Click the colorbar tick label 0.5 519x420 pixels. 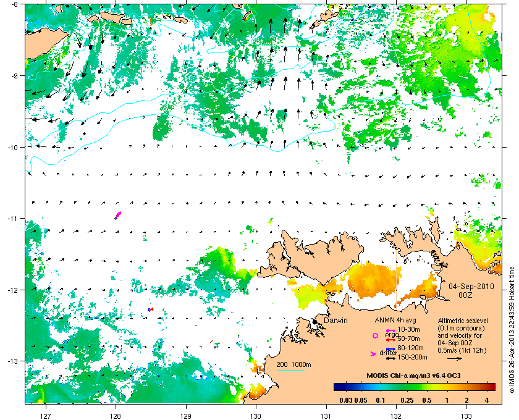[427, 400]
